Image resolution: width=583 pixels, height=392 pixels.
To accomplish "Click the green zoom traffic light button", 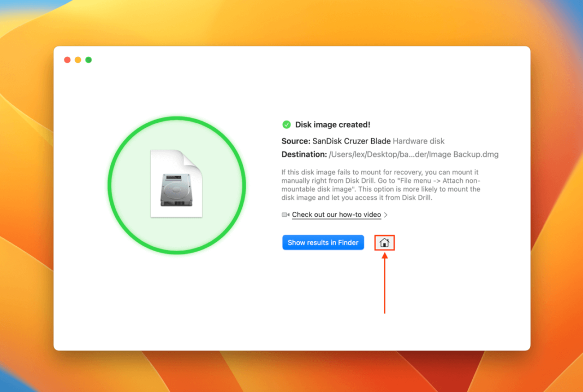I will pyautogui.click(x=88, y=60).
